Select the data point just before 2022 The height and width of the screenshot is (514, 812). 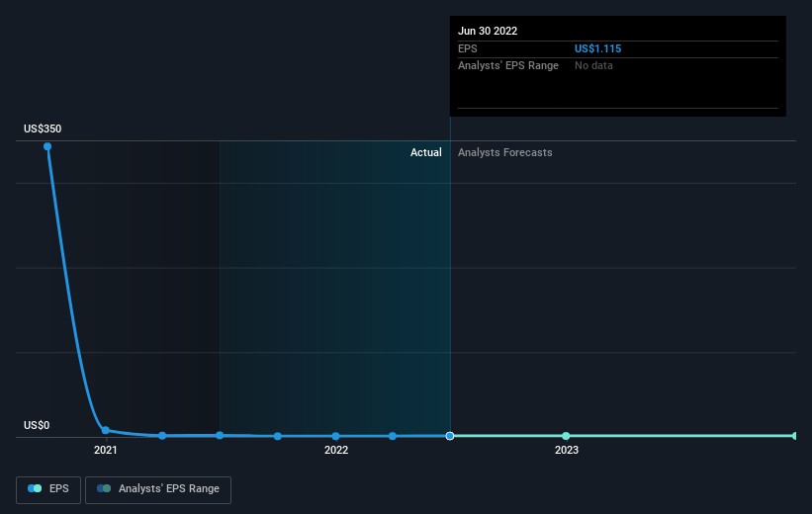tap(278, 436)
